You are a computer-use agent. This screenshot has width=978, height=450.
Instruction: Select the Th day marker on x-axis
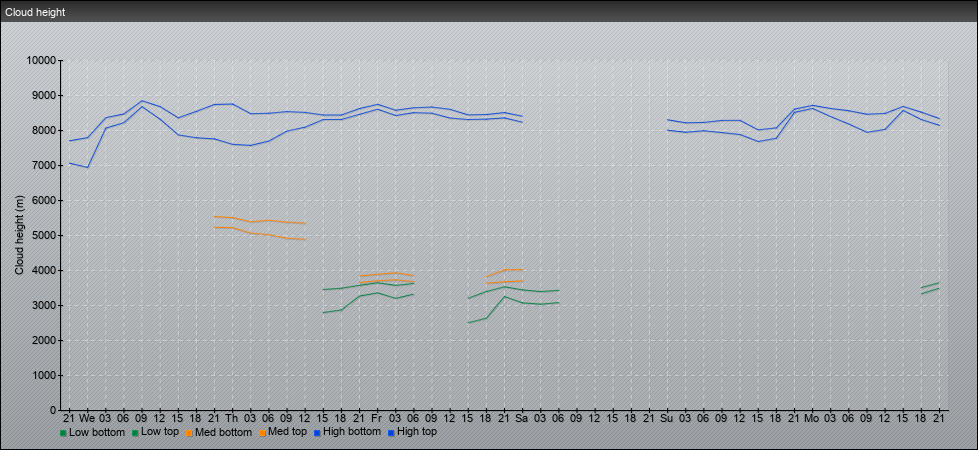(x=232, y=417)
